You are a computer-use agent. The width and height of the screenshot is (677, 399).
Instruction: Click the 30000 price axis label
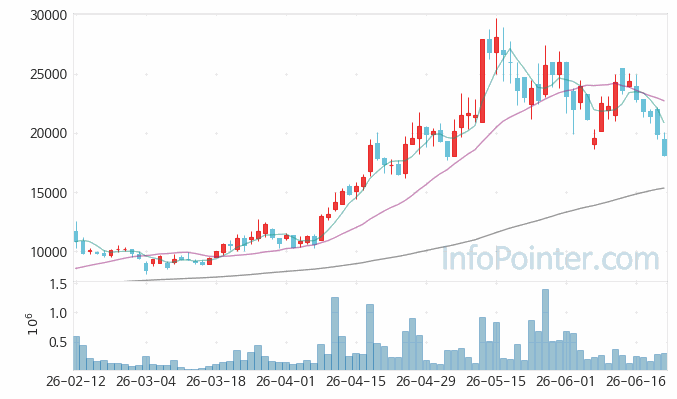(x=49, y=15)
